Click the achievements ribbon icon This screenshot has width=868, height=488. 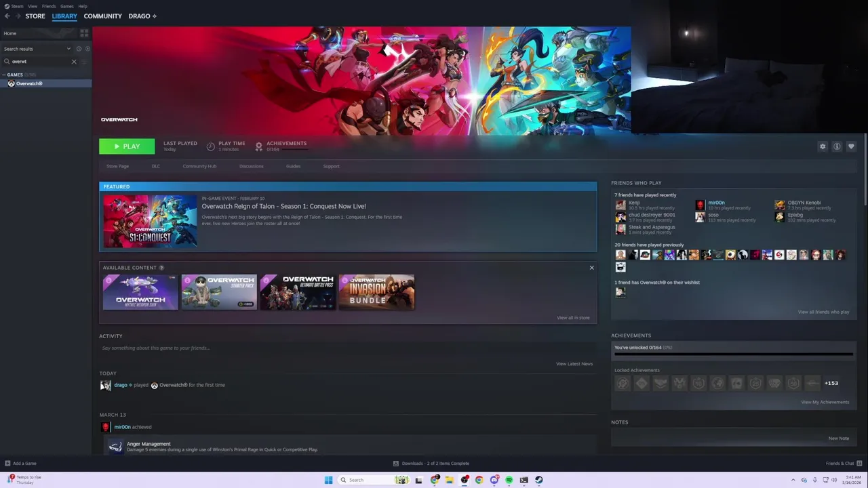coord(258,146)
